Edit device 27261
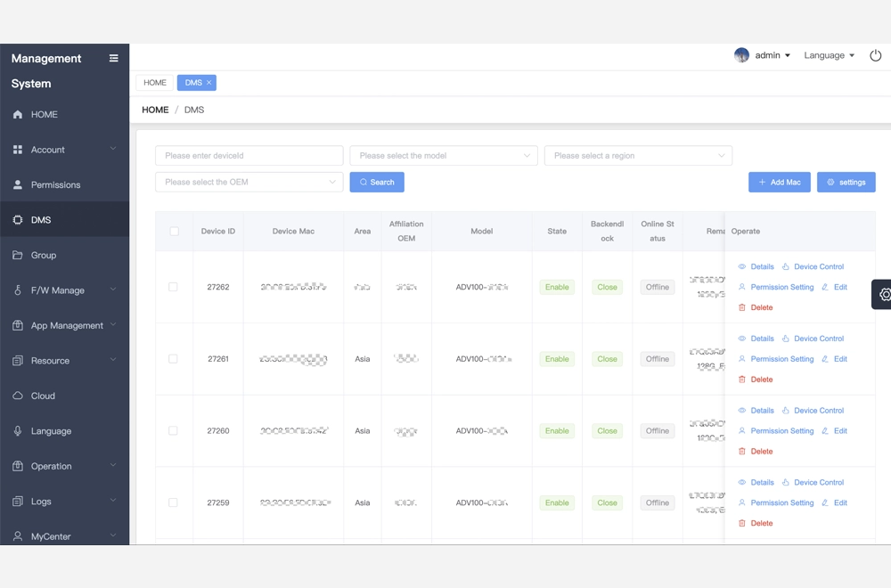The height and width of the screenshot is (588, 891). coord(834,359)
